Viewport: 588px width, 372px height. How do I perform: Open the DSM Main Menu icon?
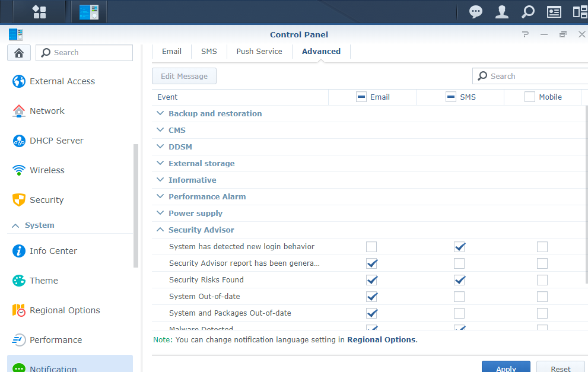(x=39, y=12)
